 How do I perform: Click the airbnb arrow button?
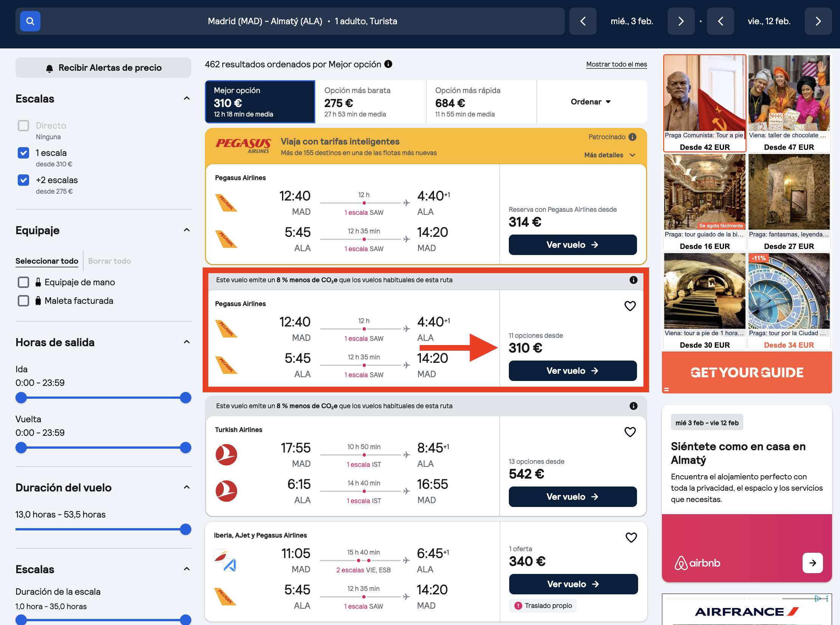[x=812, y=563]
